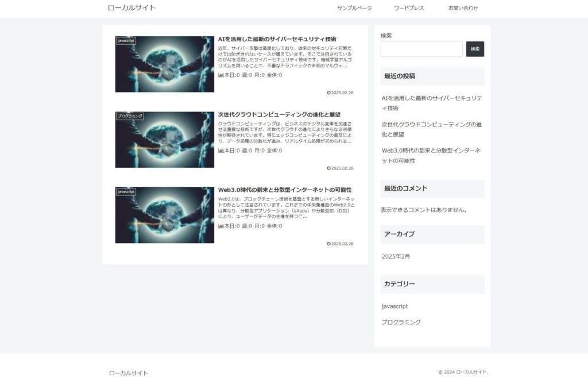Image resolution: width=588 pixels, height=381 pixels.
Task: Open the ワードプレス menu item
Action: (409, 8)
